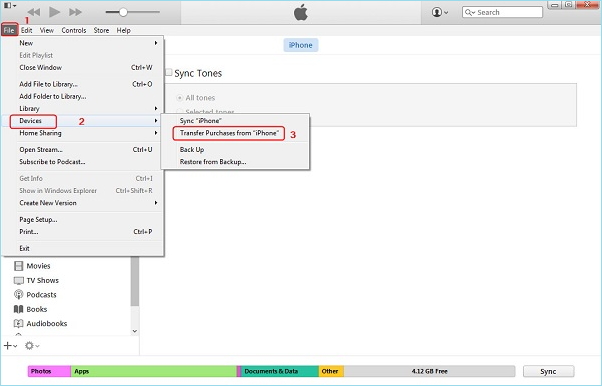The width and height of the screenshot is (602, 386).
Task: Open the Help menu
Action: [124, 30]
